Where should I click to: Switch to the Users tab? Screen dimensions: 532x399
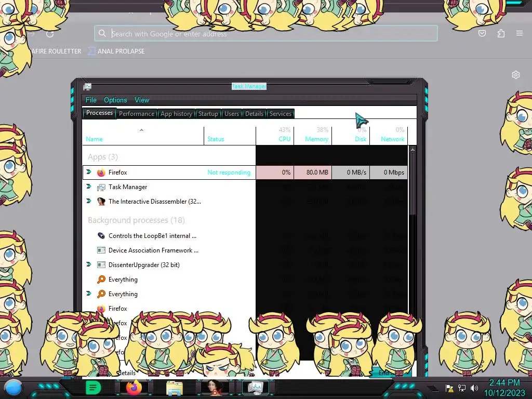click(x=231, y=114)
